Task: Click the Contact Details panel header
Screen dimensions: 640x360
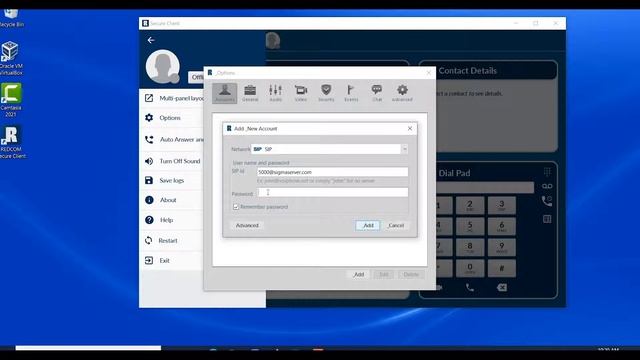Action: point(488,70)
